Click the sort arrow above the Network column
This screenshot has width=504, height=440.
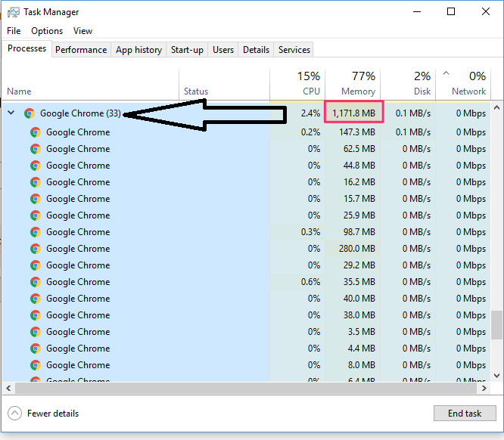coord(446,73)
